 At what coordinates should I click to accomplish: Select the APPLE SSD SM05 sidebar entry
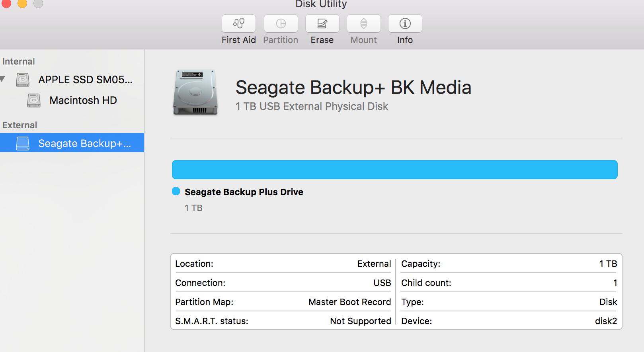point(85,80)
